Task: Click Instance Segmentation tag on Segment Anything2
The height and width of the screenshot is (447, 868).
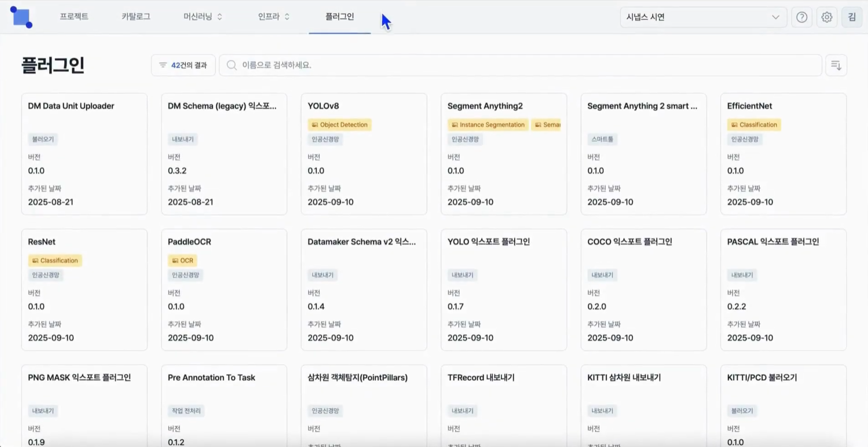Action: (x=488, y=125)
